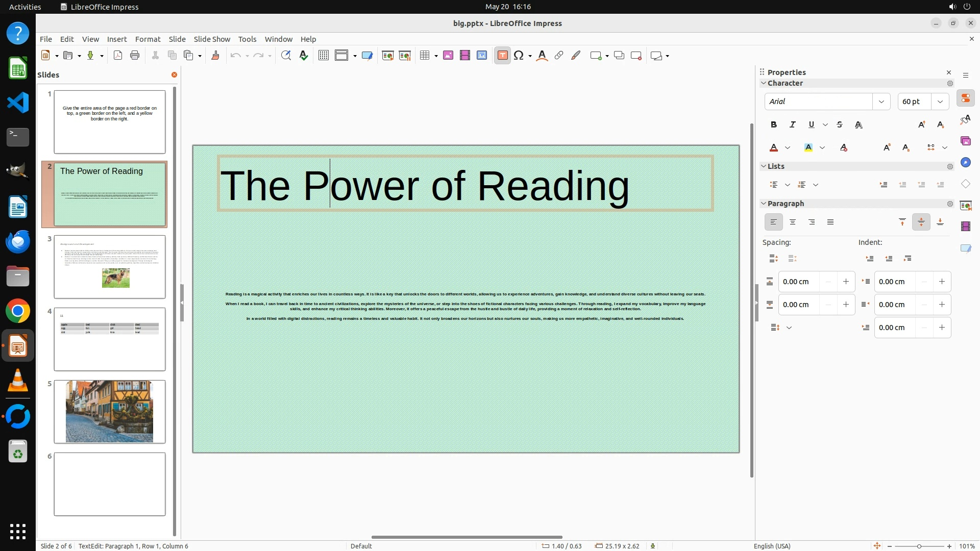Click the Insert Text Box tool

coord(502,56)
